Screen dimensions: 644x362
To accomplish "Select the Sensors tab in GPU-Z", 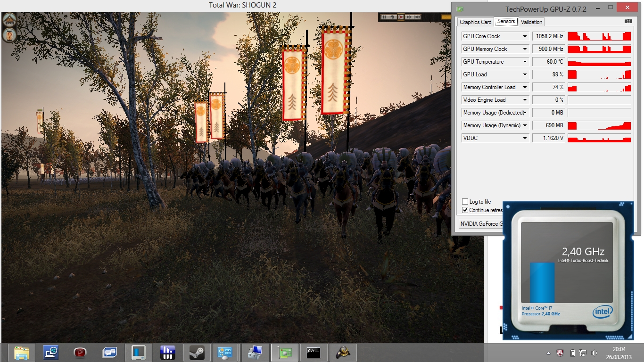I will (506, 22).
